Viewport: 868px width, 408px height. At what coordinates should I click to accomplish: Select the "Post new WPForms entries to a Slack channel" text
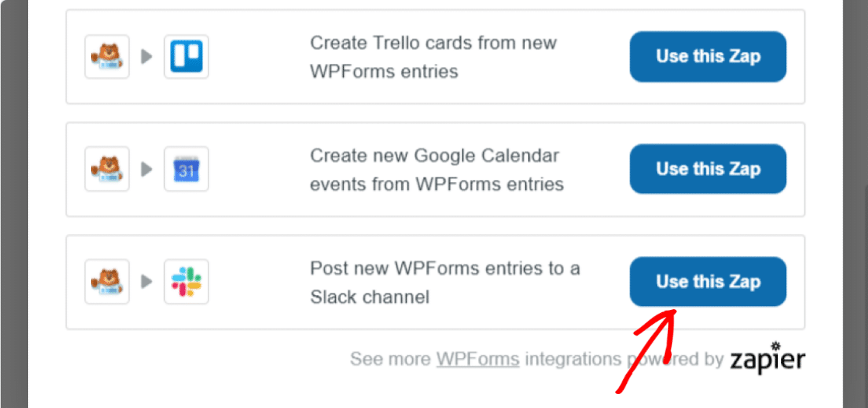point(445,282)
